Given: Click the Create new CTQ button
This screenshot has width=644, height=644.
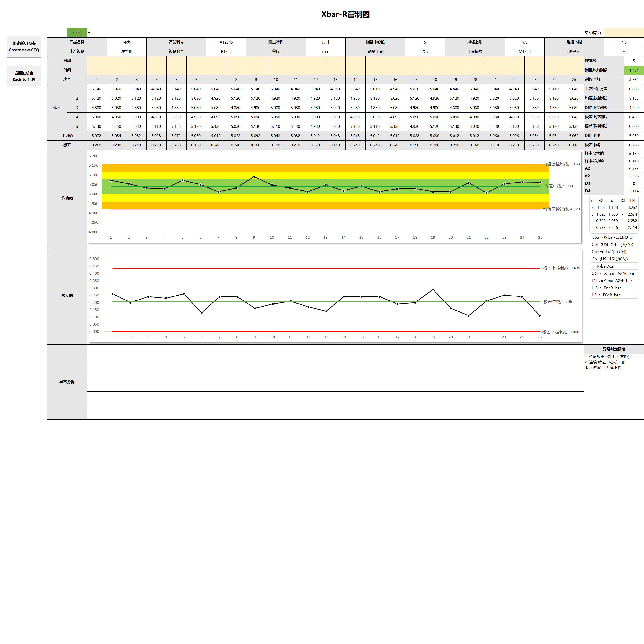Looking at the screenshot, I should (x=24, y=47).
